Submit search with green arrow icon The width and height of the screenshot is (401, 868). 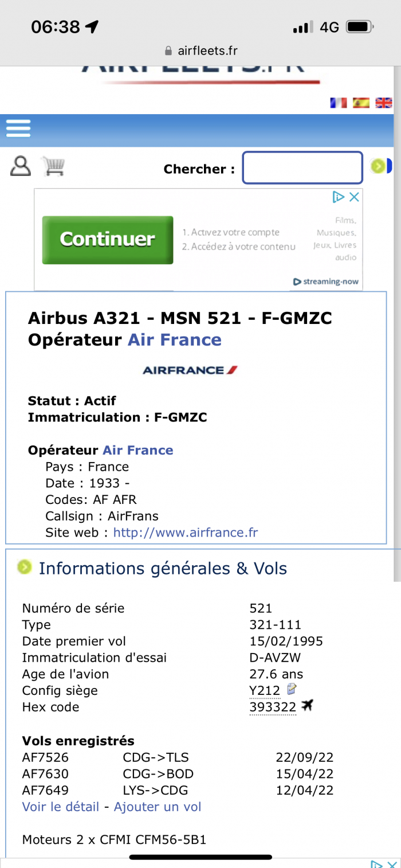coord(378,167)
